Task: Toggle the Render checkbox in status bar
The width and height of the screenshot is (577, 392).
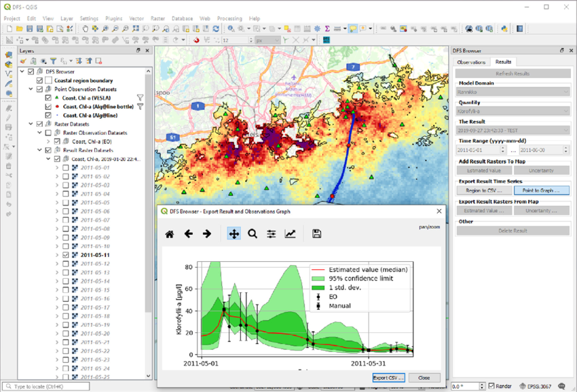Action: tap(491, 386)
